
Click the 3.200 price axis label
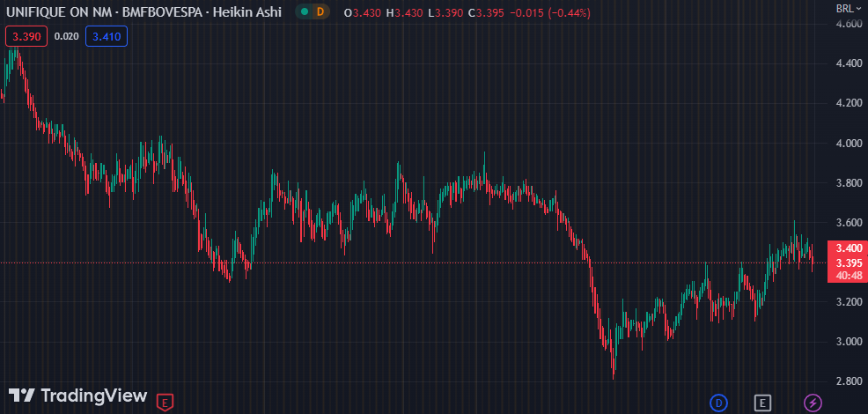point(850,302)
